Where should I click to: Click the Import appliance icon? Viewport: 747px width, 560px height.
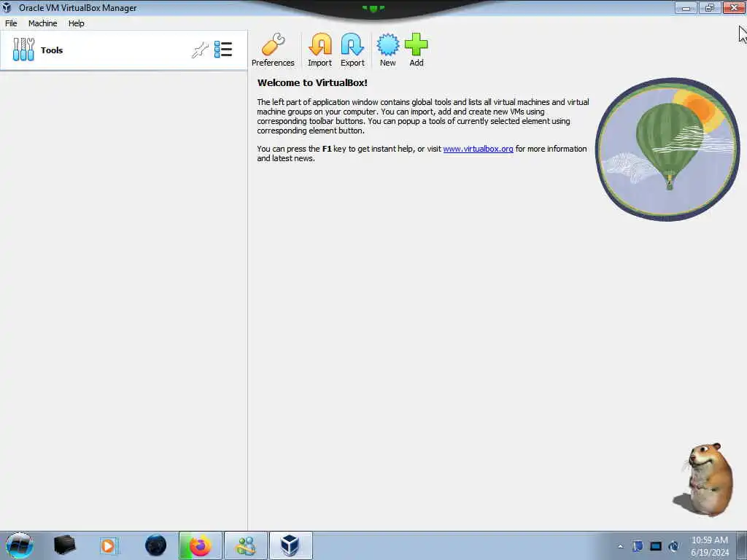click(x=320, y=50)
